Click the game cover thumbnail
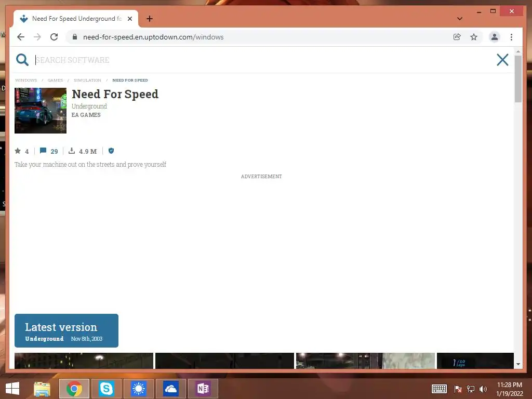The width and height of the screenshot is (532, 399). point(41,111)
